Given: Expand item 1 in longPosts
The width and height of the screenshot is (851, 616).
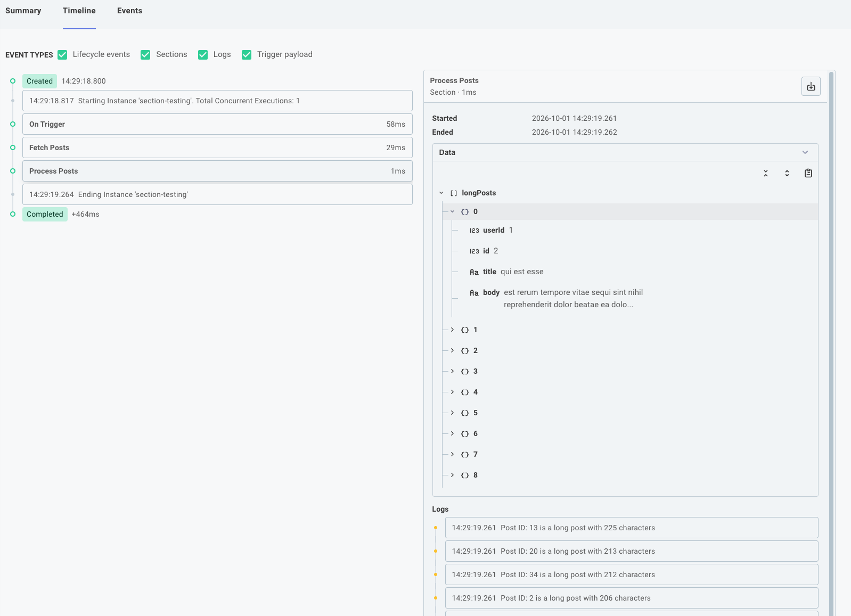Looking at the screenshot, I should coord(453,330).
